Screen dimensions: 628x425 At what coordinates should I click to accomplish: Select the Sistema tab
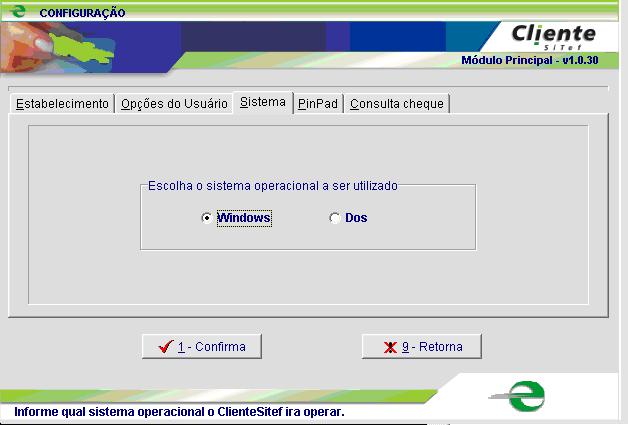tap(262, 103)
